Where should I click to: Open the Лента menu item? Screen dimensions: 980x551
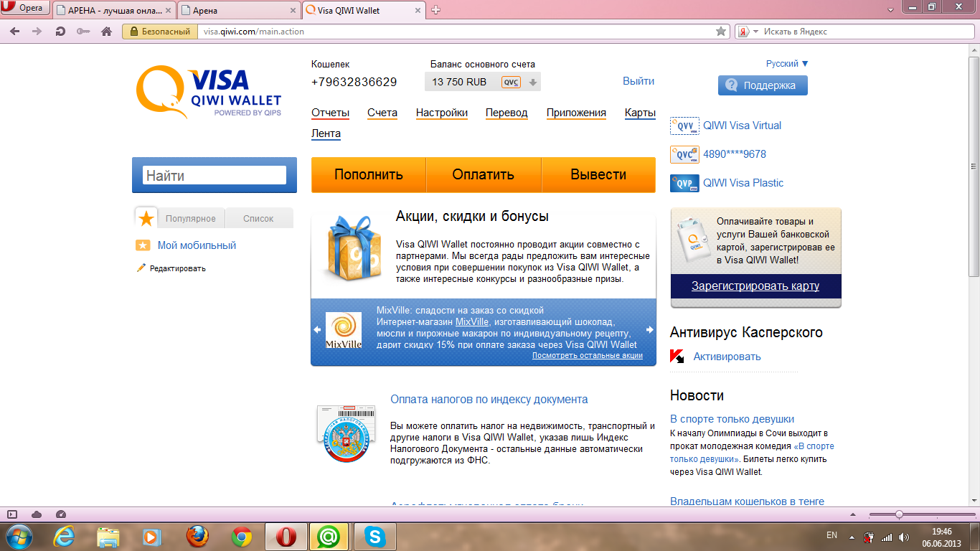coord(326,133)
